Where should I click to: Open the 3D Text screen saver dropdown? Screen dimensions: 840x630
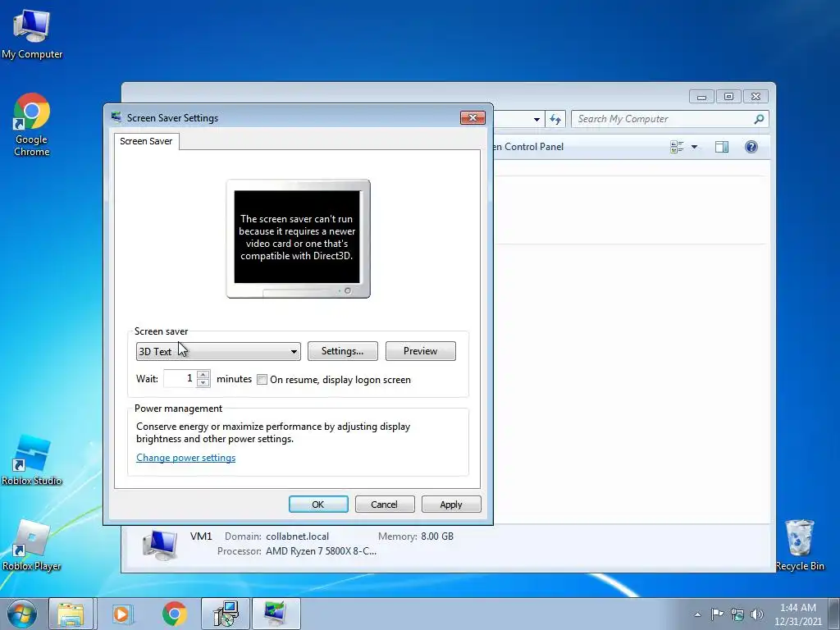(218, 351)
